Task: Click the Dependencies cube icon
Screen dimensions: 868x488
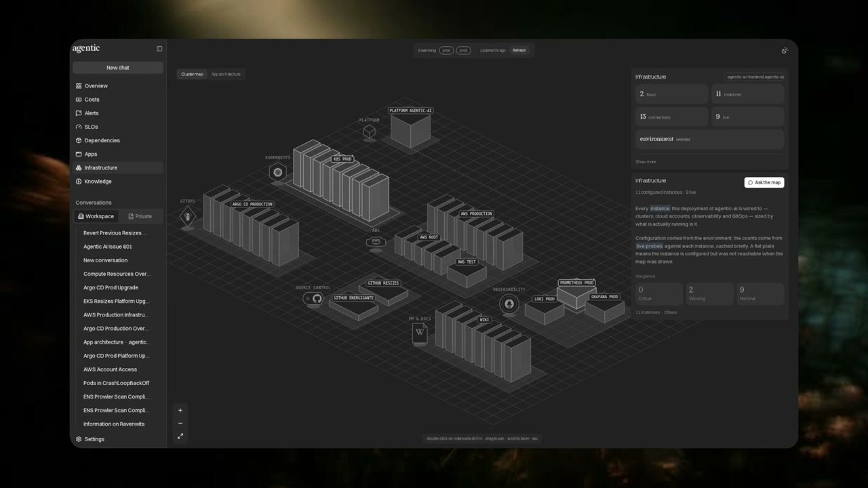Action: coord(79,140)
